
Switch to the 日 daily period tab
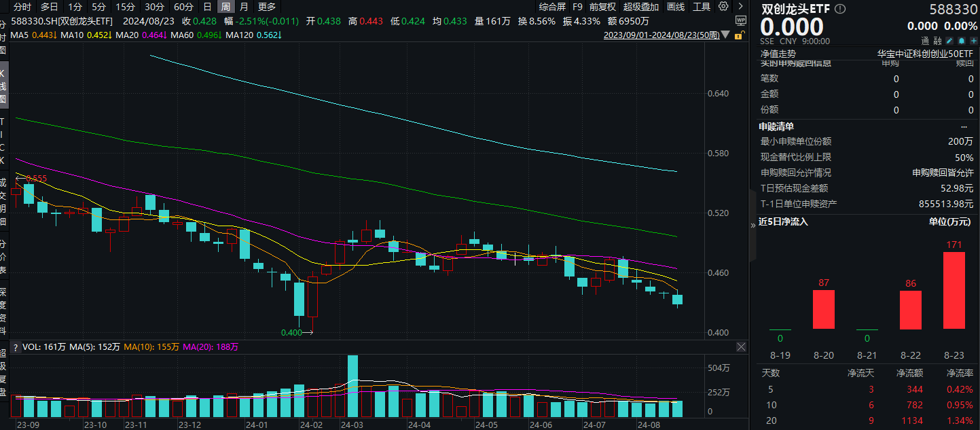[208, 7]
